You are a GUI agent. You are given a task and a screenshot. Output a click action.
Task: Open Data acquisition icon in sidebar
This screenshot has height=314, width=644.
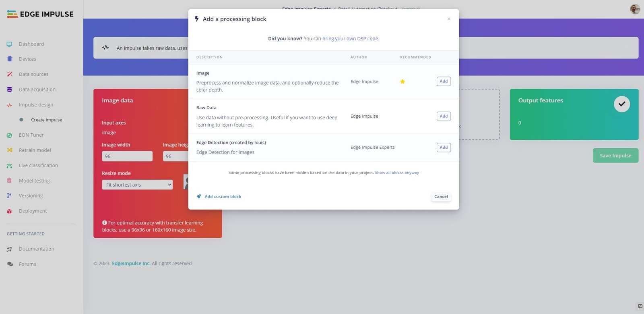point(9,89)
